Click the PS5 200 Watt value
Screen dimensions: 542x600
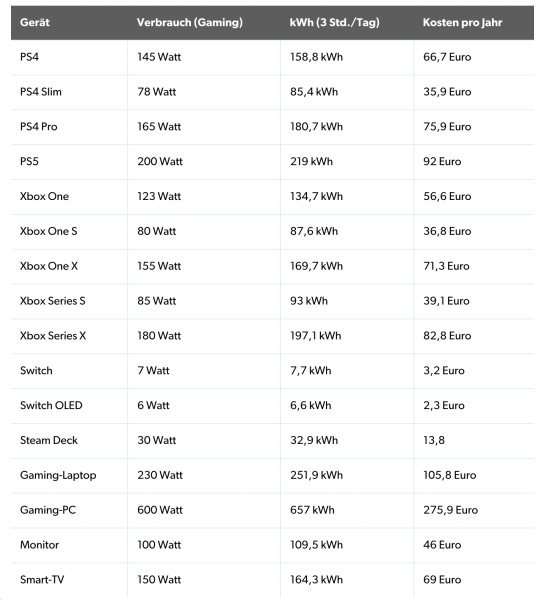[x=160, y=161]
